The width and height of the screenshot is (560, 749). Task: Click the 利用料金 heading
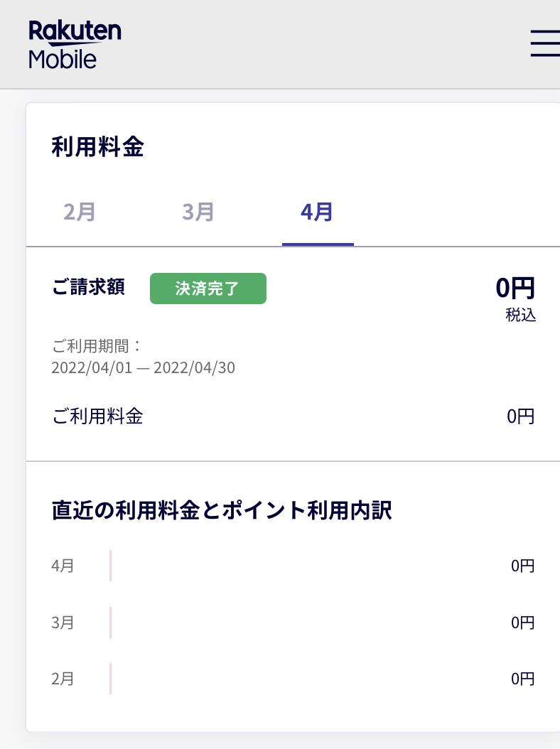(x=97, y=147)
